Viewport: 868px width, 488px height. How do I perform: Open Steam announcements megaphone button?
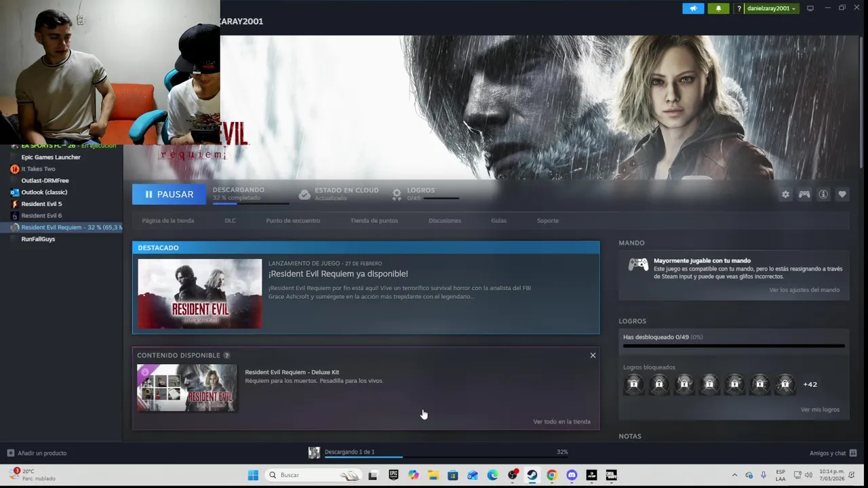[x=693, y=8]
